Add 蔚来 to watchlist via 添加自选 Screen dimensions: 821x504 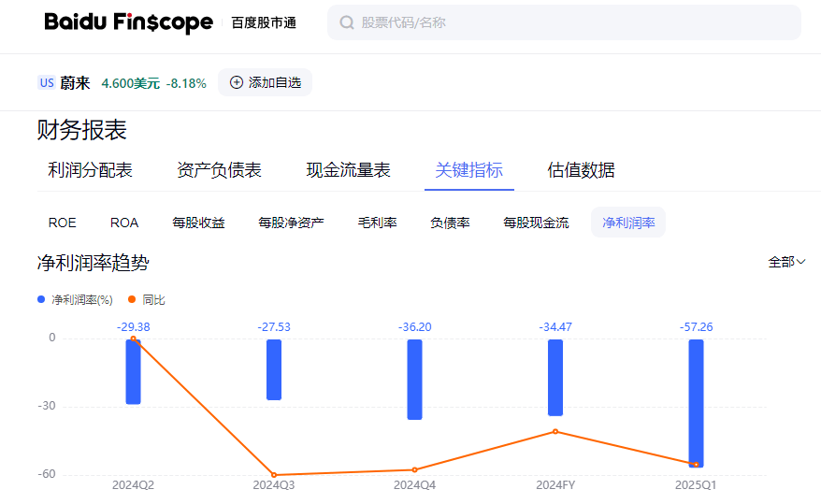[x=266, y=82]
